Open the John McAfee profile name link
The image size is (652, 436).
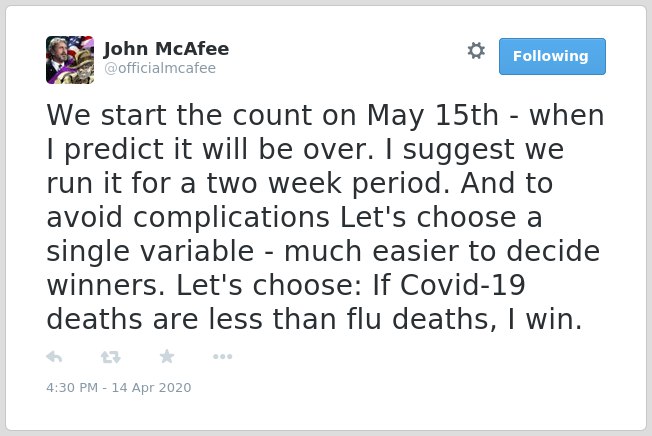166,49
